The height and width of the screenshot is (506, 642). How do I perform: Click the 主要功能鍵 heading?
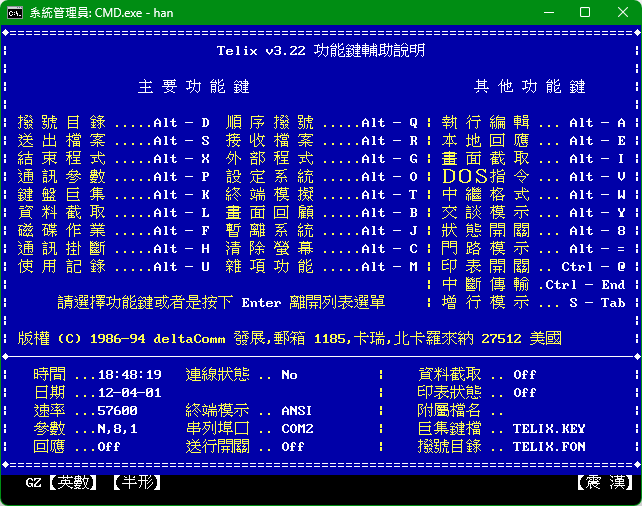(194, 86)
